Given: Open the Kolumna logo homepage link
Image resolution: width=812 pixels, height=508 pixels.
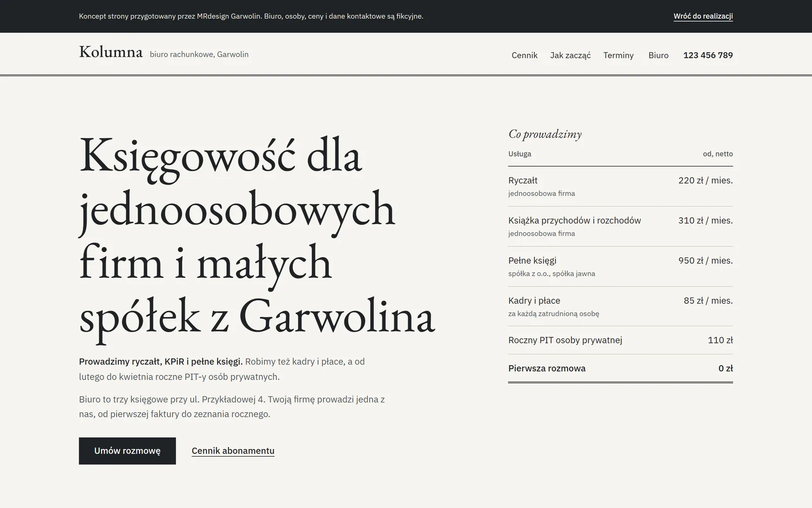Looking at the screenshot, I should [x=111, y=52].
